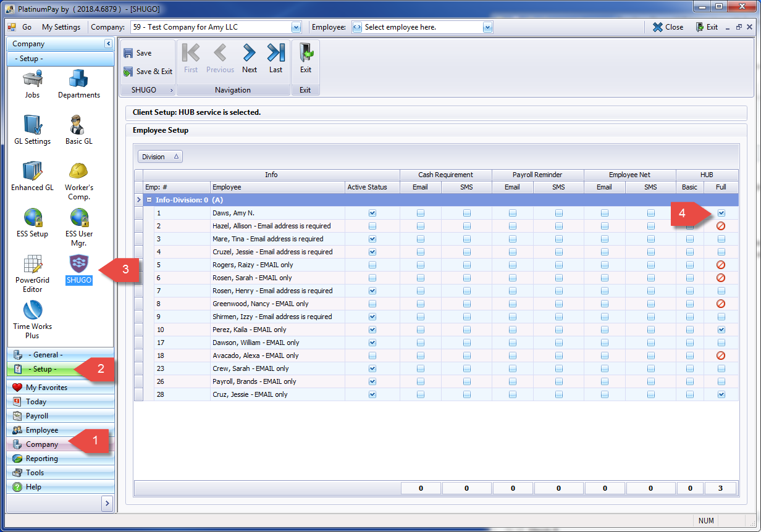Open ESS Setup
Viewport: 761px width, 532px height.
click(32, 223)
